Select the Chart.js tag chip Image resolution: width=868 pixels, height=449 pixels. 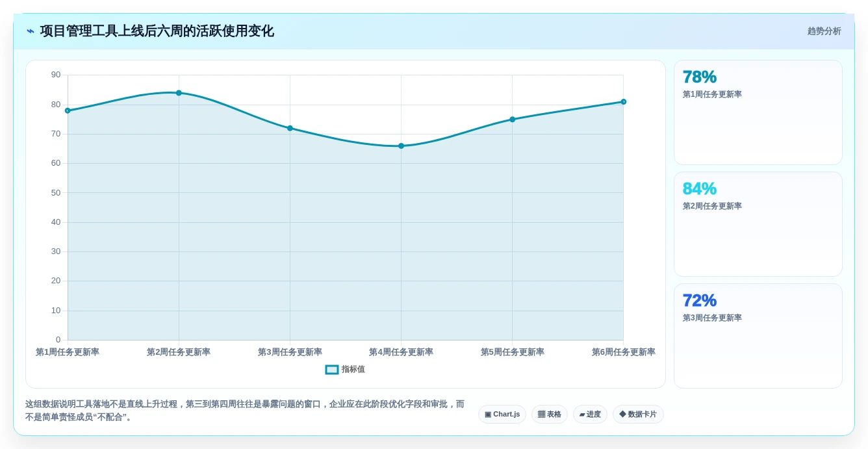502,415
